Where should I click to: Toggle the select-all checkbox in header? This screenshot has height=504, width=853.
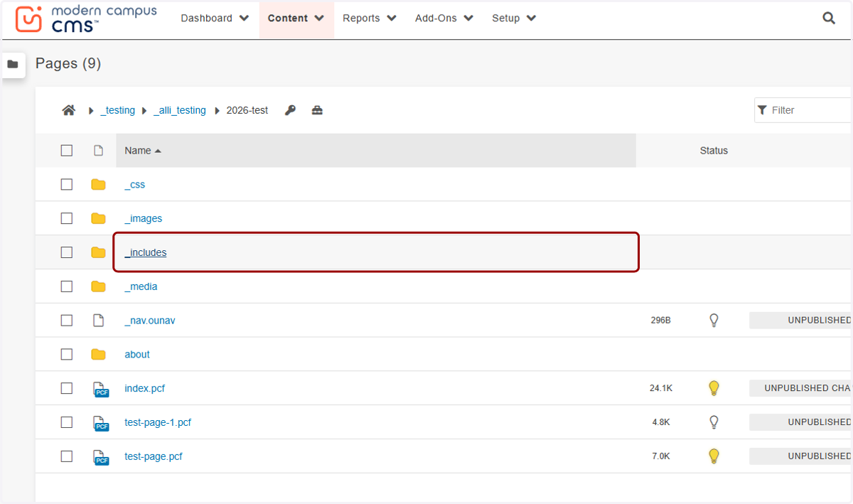pos(67,151)
